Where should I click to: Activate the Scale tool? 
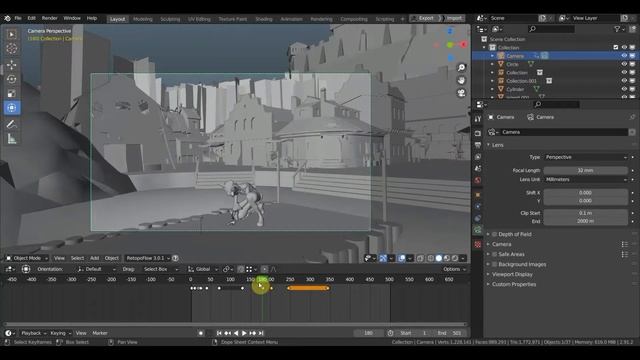[11, 93]
